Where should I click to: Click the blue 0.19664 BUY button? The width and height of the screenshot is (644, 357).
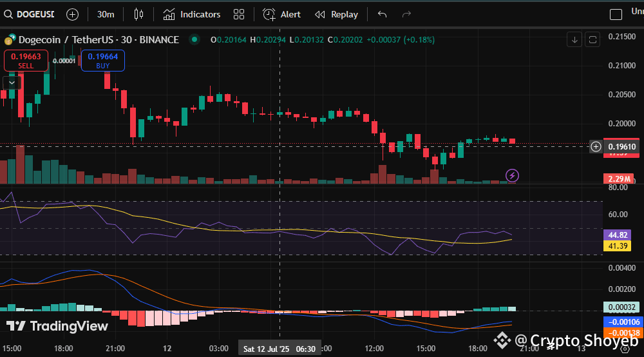point(103,61)
